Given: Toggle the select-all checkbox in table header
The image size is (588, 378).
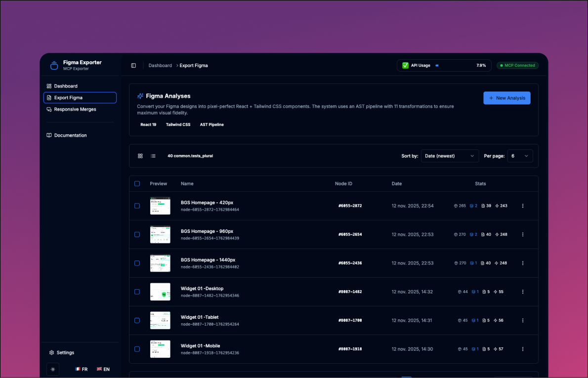Looking at the screenshot, I should tap(137, 184).
